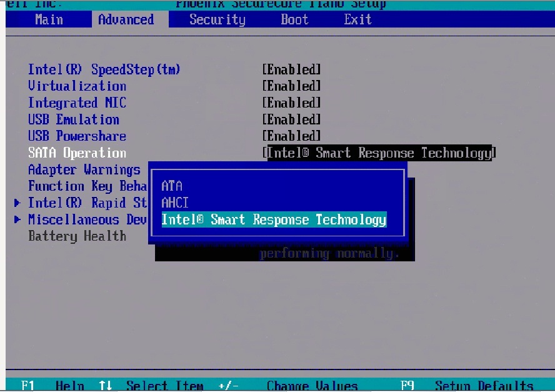Select the USB Powershare setting label

77,136
